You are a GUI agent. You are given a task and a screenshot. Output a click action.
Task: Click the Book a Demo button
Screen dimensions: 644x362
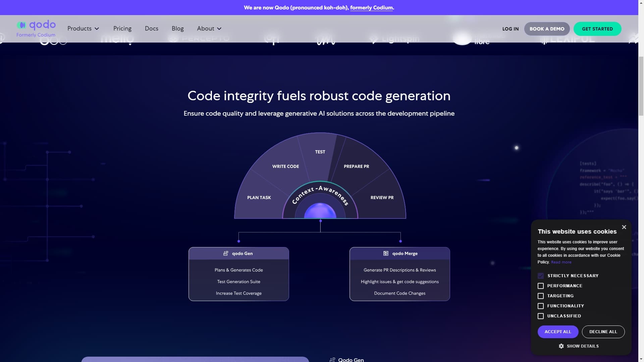click(x=547, y=29)
